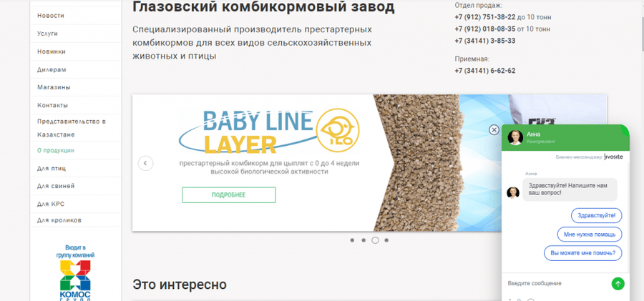Choose the Здравствуйте! quick reply
Image resolution: width=644 pixels, height=301 pixels.
coord(596,215)
